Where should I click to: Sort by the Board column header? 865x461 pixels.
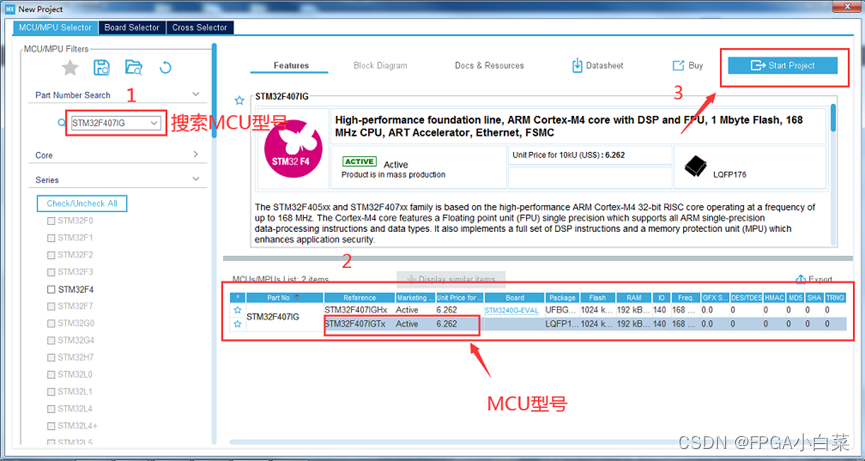point(514,298)
